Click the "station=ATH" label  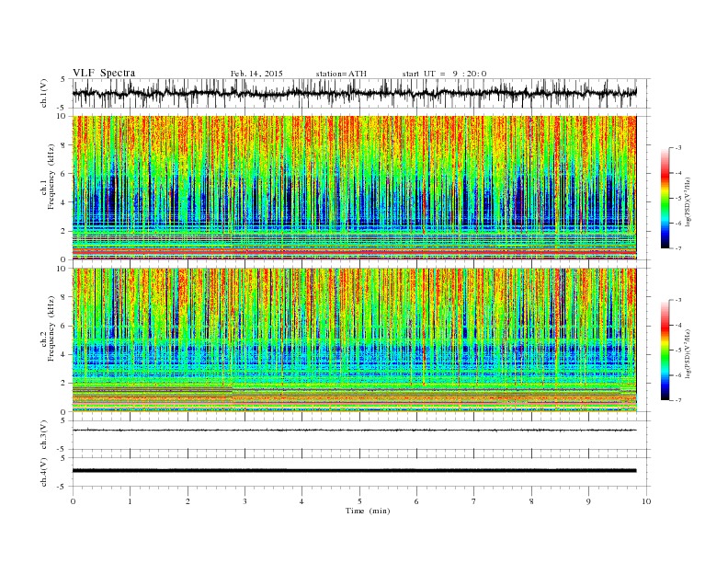point(341,74)
